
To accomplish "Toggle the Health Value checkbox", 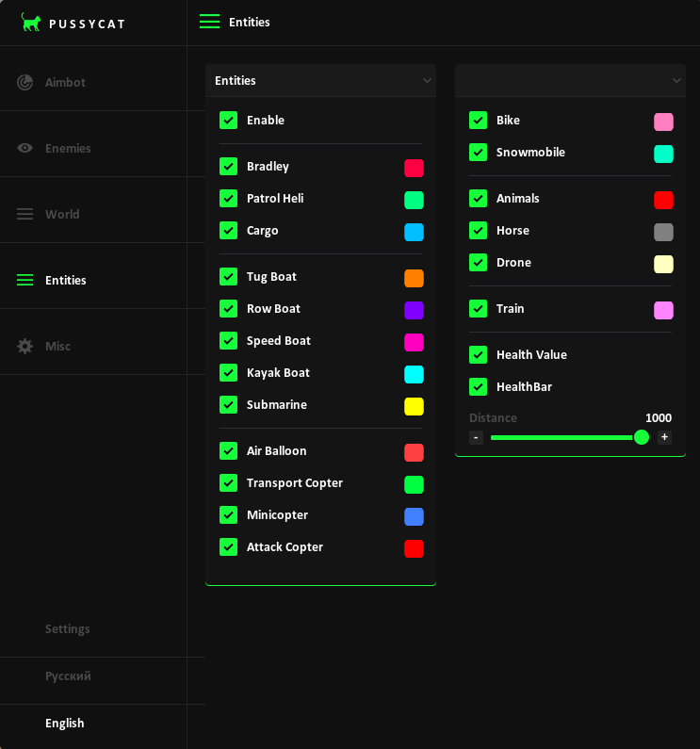I will point(478,355).
